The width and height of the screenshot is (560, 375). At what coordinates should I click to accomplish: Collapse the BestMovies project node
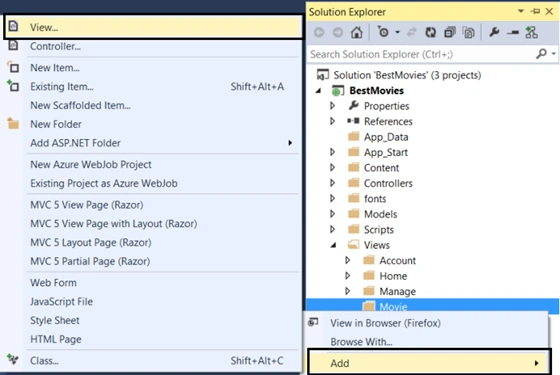click(318, 91)
